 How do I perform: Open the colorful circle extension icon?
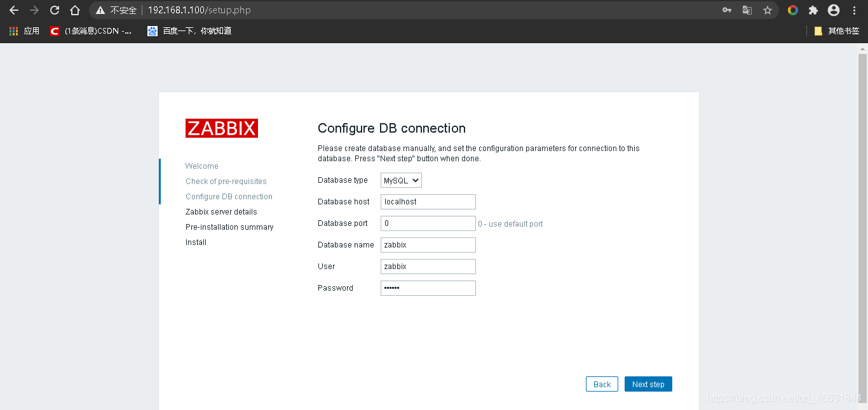pyautogui.click(x=793, y=10)
